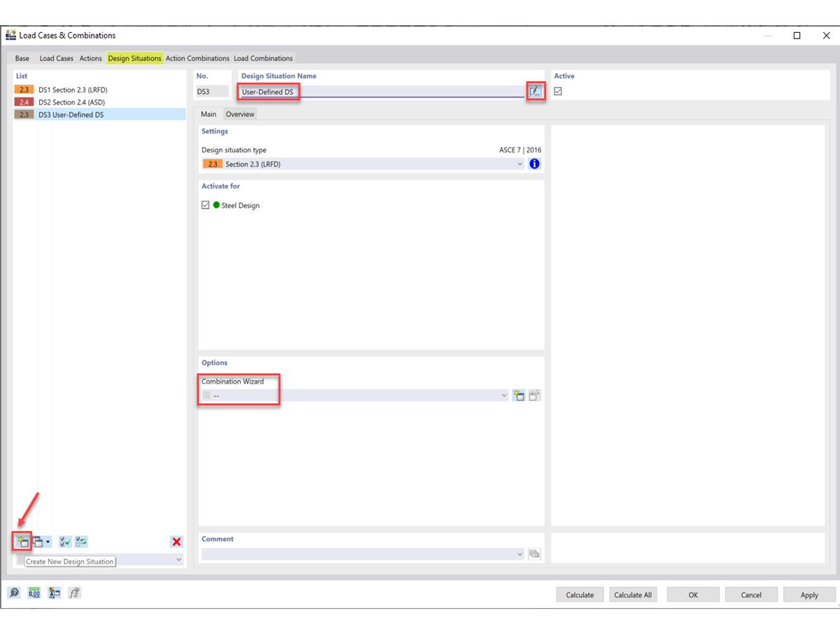This screenshot has width=840, height=630.
Task: Expand the Combination Wizard dropdown
Action: [x=503, y=395]
